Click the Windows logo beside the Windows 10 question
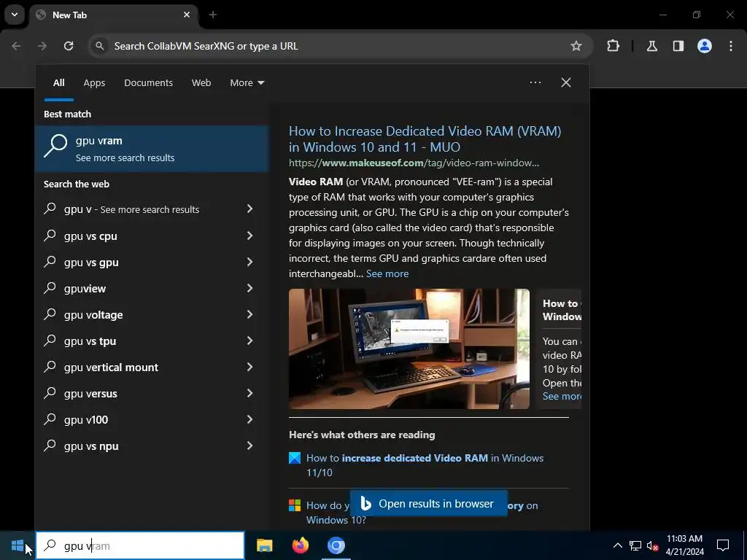Viewport: 747px width, 560px height. coord(295,505)
